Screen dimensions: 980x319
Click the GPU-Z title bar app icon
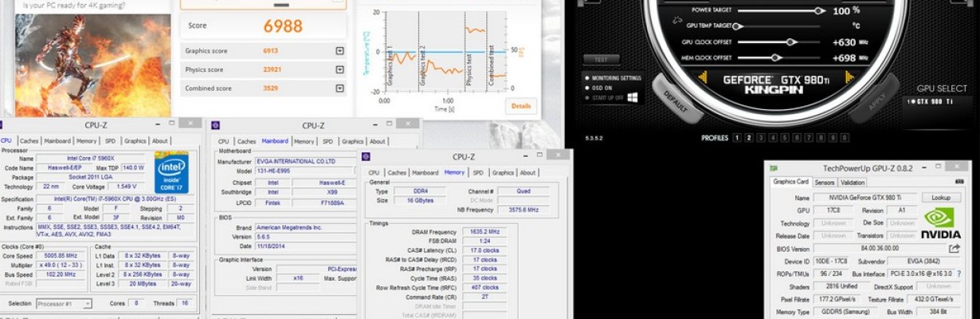click(774, 168)
